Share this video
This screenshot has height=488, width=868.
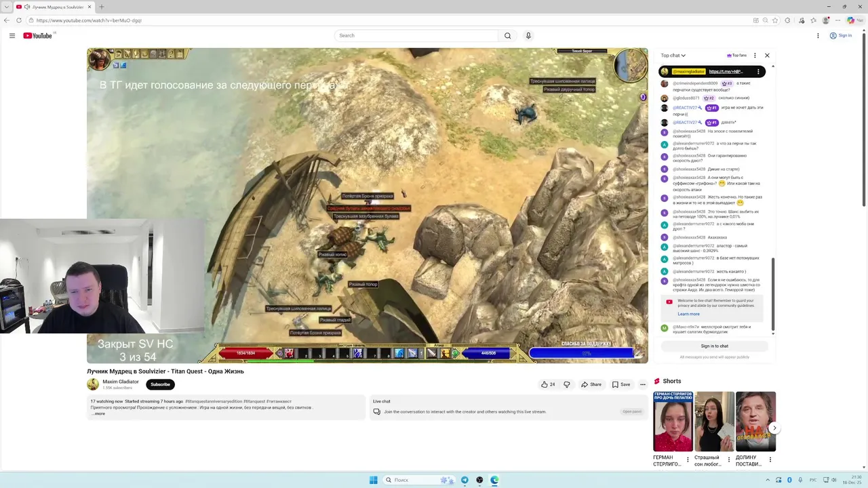591,384
